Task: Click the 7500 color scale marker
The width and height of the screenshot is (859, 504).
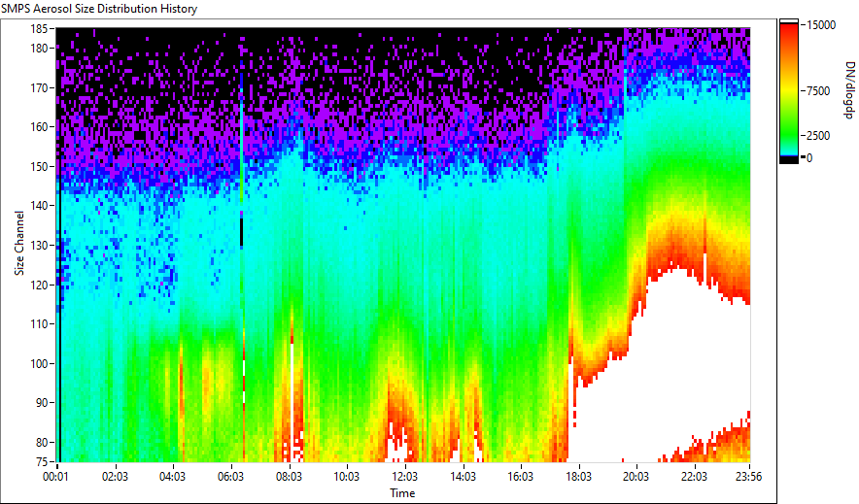Action: [x=818, y=91]
